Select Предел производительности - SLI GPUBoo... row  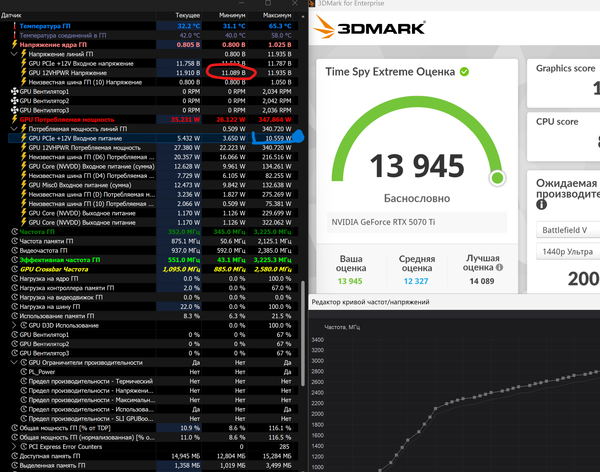click(153, 419)
